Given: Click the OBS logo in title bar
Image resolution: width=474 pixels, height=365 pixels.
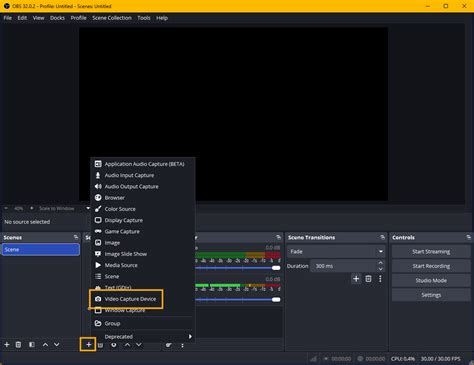Looking at the screenshot, I should (6, 6).
